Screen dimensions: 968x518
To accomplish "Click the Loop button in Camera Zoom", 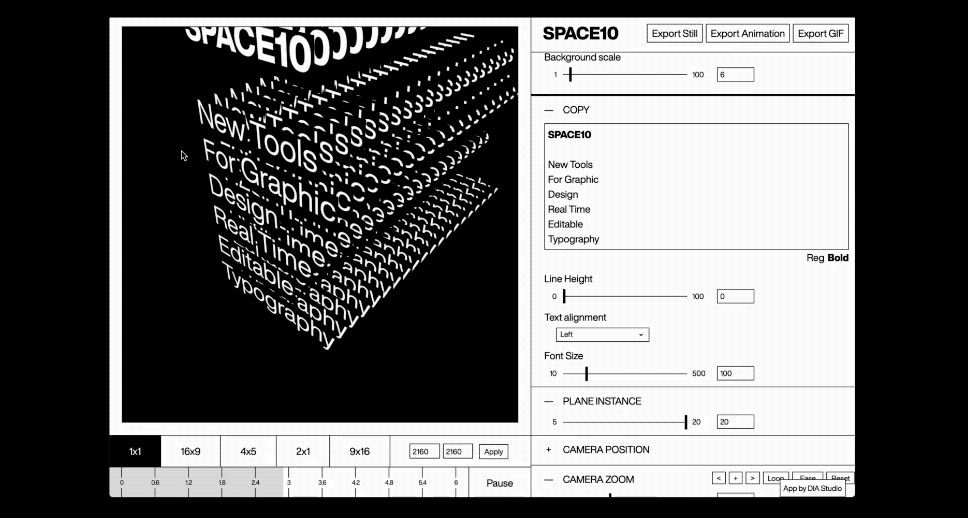I will coord(775,478).
